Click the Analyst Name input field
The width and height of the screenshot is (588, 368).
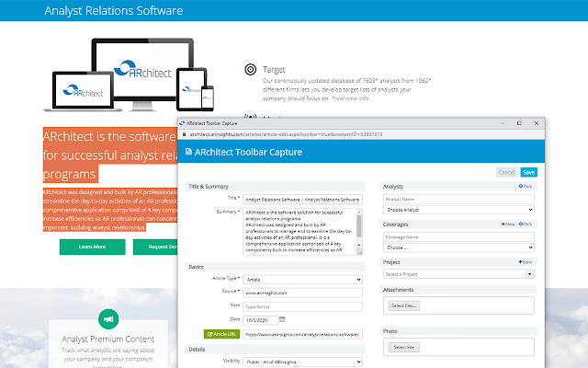click(x=458, y=199)
